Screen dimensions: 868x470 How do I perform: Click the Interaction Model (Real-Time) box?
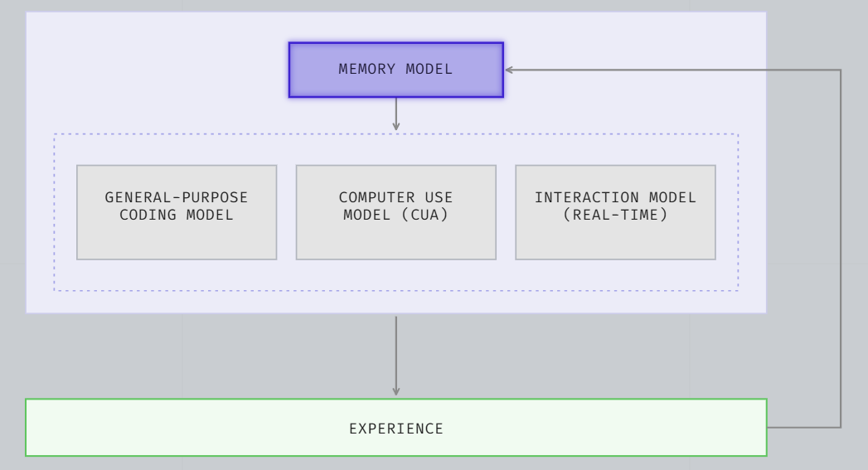(x=615, y=212)
